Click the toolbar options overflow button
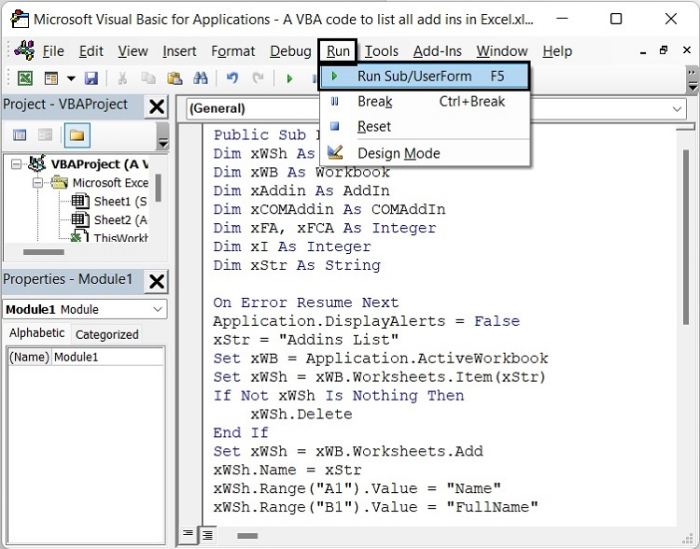700x549 pixels. point(692,79)
